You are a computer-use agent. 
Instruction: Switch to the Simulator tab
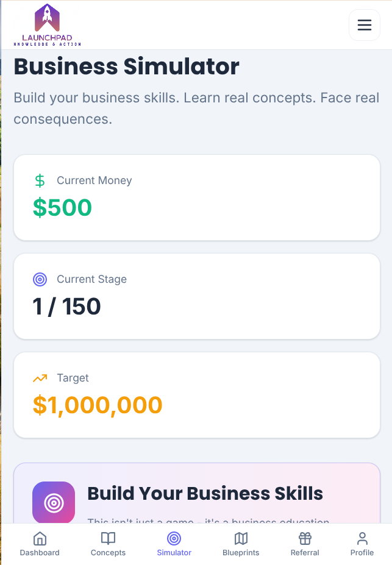[x=174, y=544]
